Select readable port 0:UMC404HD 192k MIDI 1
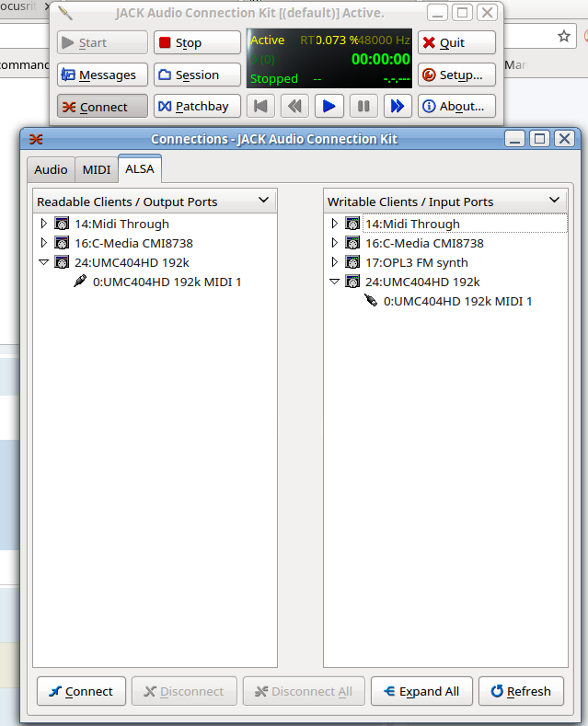 pos(167,282)
